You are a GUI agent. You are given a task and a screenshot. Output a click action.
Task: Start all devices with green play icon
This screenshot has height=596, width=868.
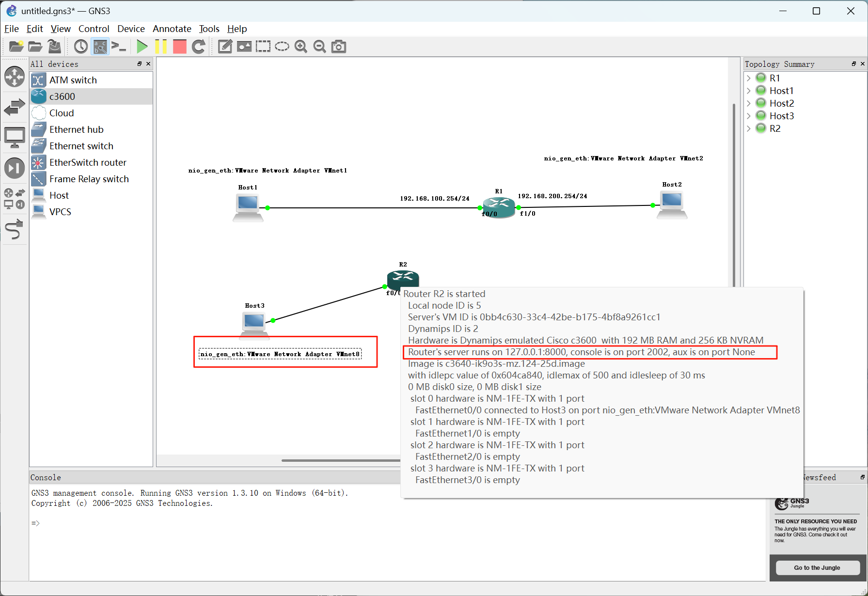tap(142, 47)
